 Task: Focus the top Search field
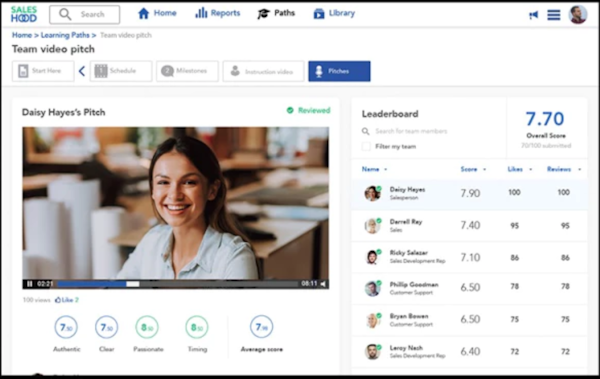tap(85, 15)
